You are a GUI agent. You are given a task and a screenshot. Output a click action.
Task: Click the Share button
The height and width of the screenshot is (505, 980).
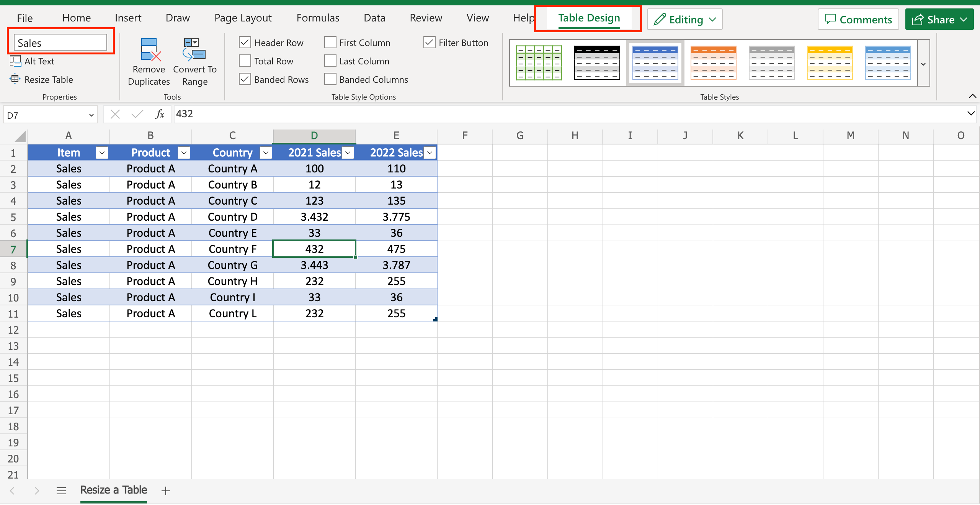[939, 19]
